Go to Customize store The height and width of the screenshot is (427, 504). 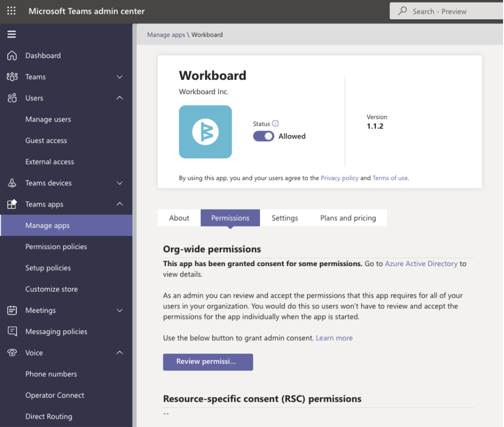pos(52,289)
